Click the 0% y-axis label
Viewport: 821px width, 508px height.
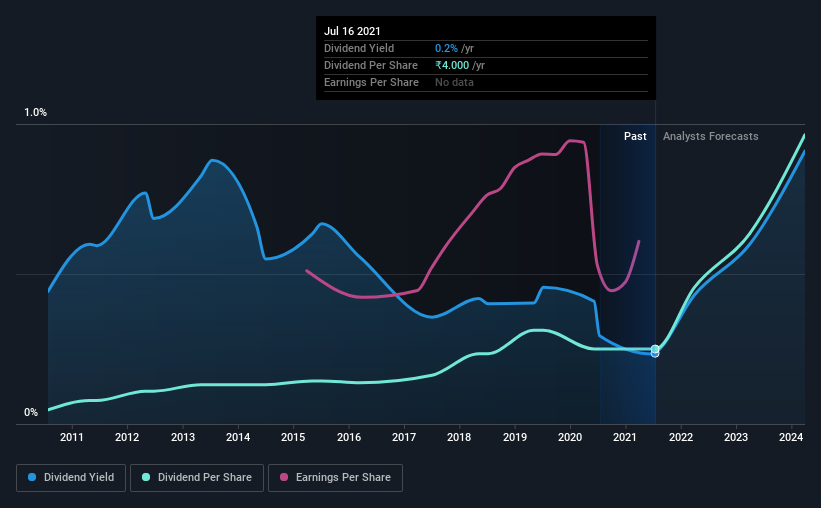[x=31, y=413]
